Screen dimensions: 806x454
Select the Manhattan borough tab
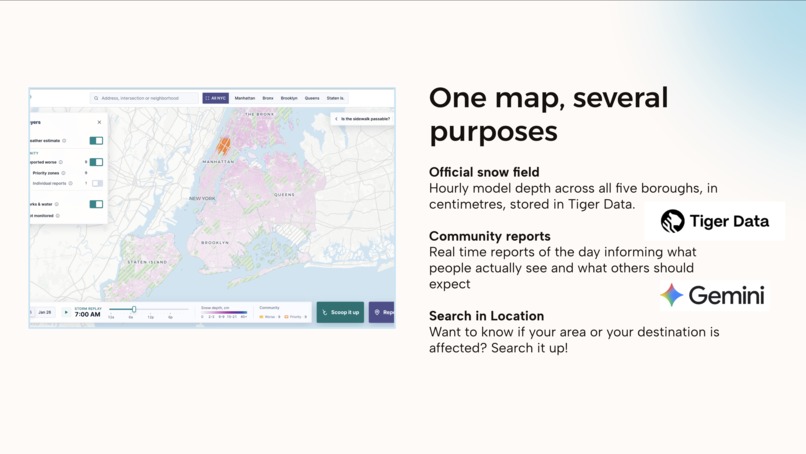[x=245, y=98]
